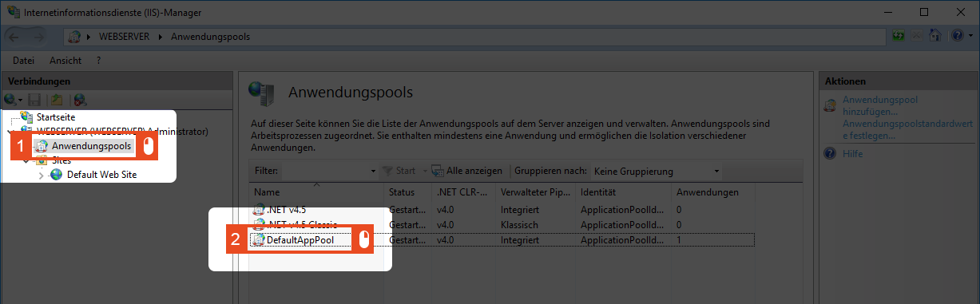
Task: Select the .NET v4.5 application pool row
Action: coord(502,209)
